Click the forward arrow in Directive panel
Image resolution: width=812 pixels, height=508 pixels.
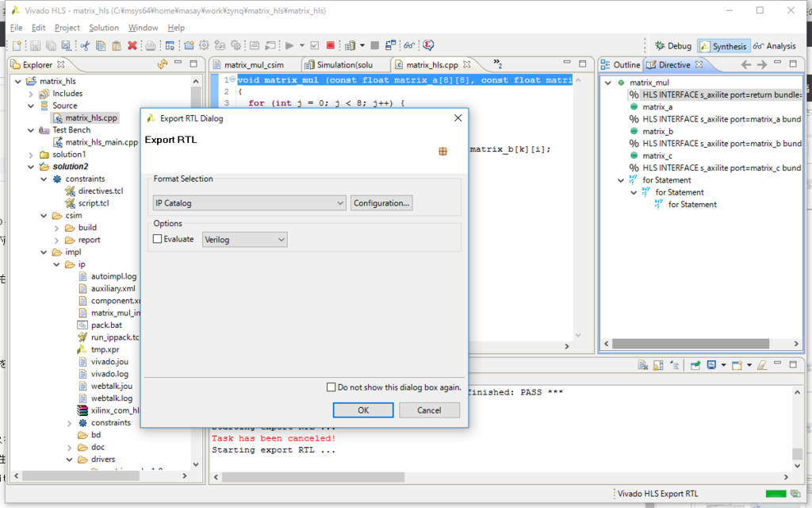762,64
